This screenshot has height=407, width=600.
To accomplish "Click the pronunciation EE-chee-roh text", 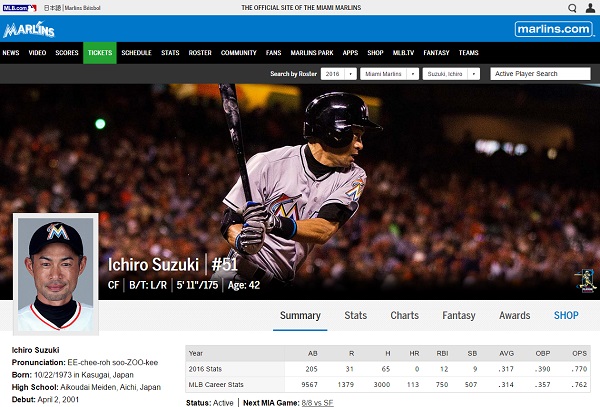I will (x=112, y=362).
